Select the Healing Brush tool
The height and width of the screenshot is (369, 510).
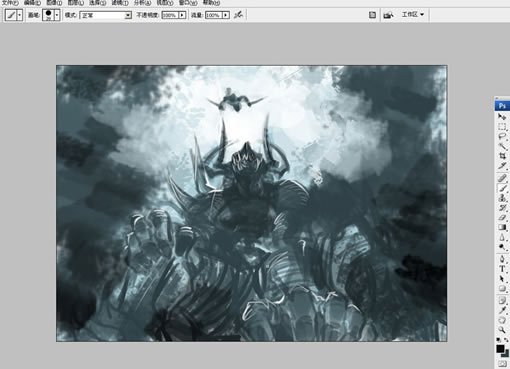(502, 178)
